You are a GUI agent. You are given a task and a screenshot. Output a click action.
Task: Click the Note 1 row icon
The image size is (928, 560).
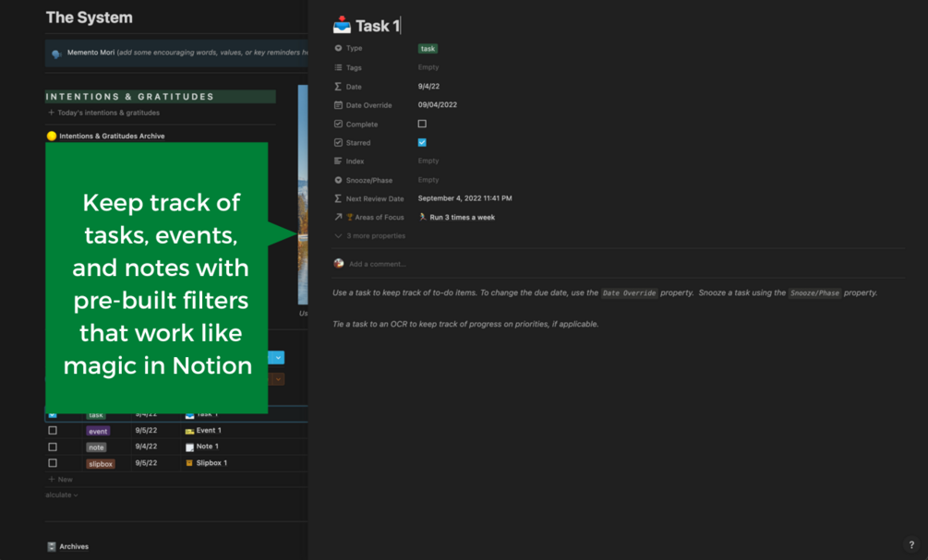coord(189,447)
